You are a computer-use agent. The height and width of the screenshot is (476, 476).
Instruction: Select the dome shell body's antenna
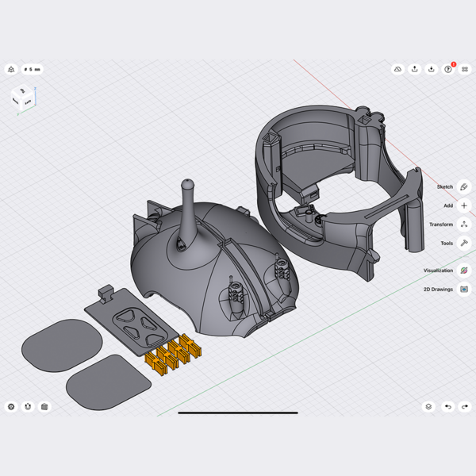pos(188,209)
